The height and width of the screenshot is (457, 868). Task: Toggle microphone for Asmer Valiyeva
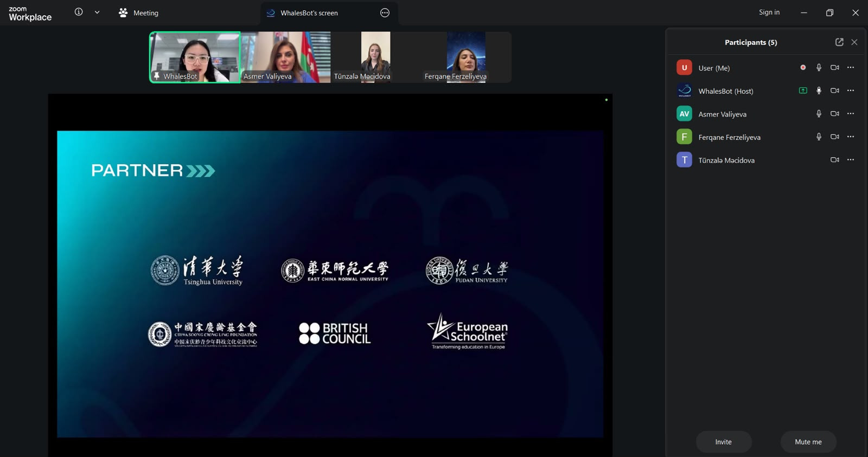(x=819, y=114)
